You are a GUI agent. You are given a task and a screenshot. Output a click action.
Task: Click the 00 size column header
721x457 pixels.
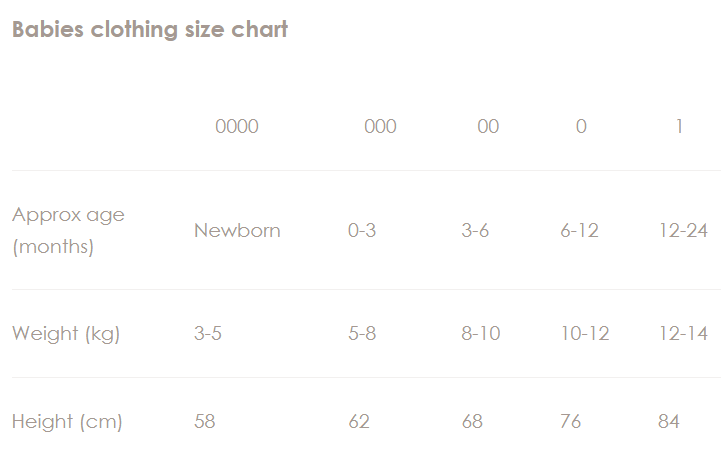pyautogui.click(x=488, y=126)
